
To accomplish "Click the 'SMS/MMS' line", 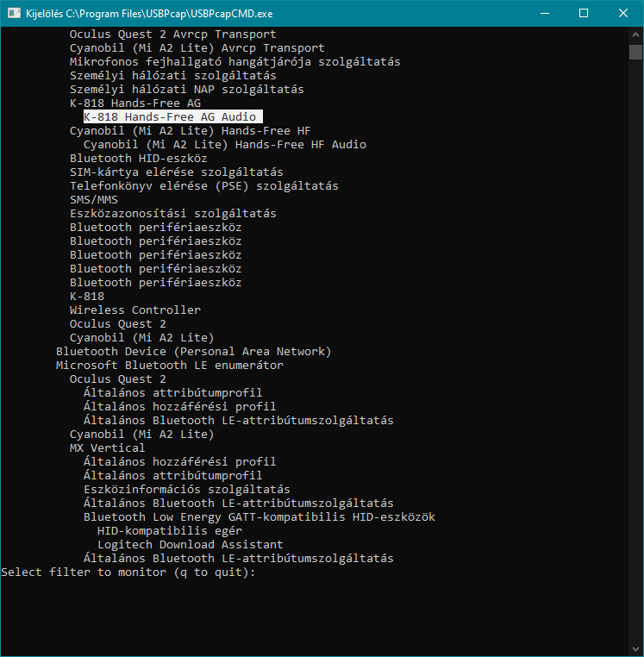I will pos(93,200).
